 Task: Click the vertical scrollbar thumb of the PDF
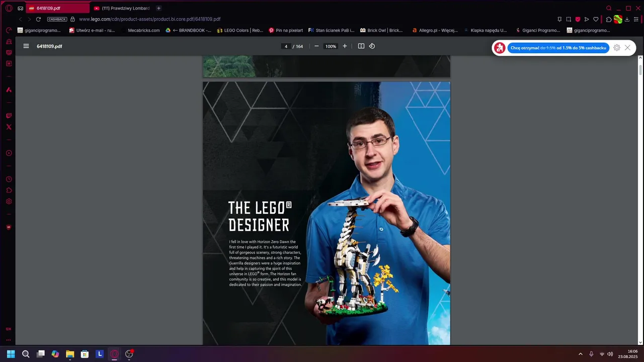tap(640, 70)
